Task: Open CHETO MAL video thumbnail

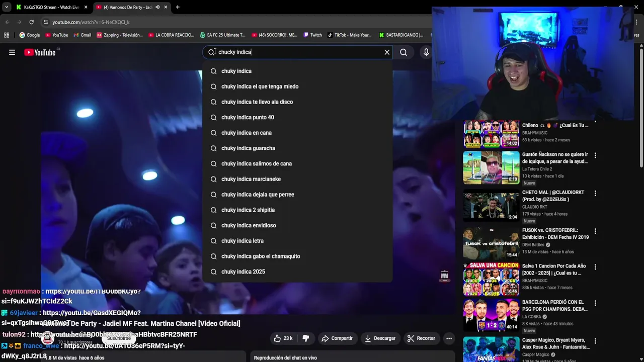Action: [x=491, y=206]
